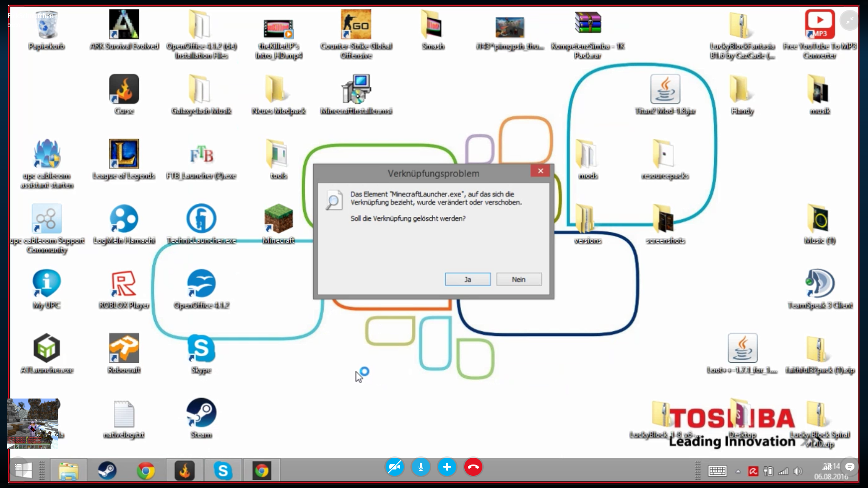Select the faithful32pack (1).zip archive
The image size is (868, 488).
pyautogui.click(x=820, y=354)
